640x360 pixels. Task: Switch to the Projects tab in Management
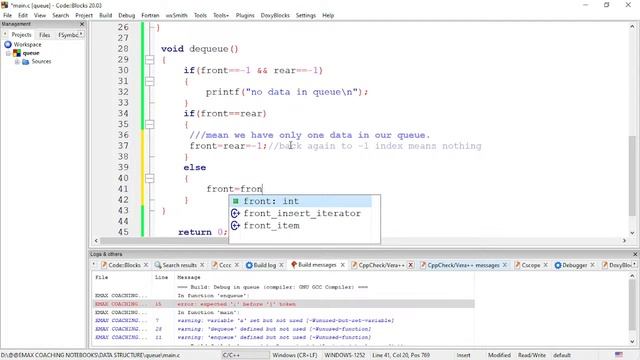[x=21, y=35]
